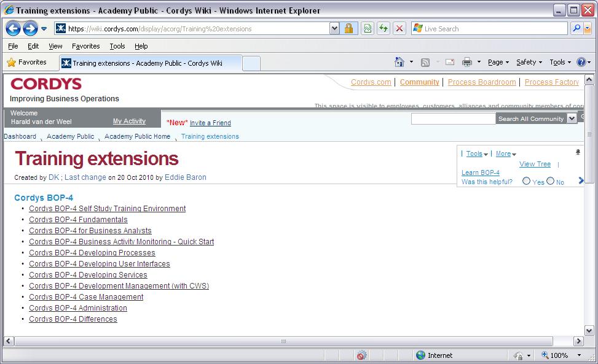Open the Page command bar menu

tap(498, 62)
